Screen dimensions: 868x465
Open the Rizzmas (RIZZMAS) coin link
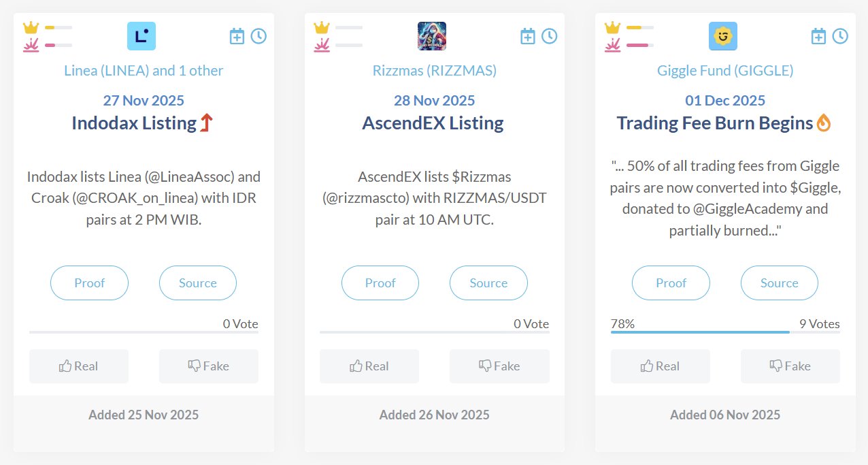click(435, 71)
